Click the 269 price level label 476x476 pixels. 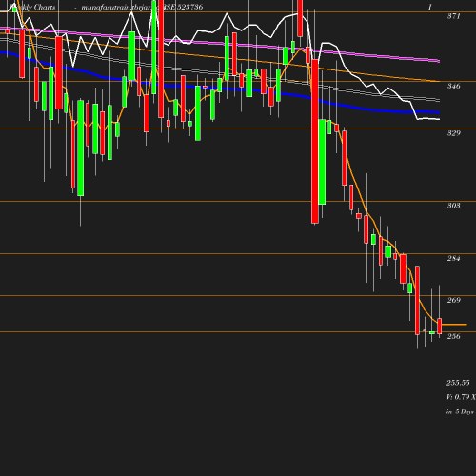coord(453,300)
